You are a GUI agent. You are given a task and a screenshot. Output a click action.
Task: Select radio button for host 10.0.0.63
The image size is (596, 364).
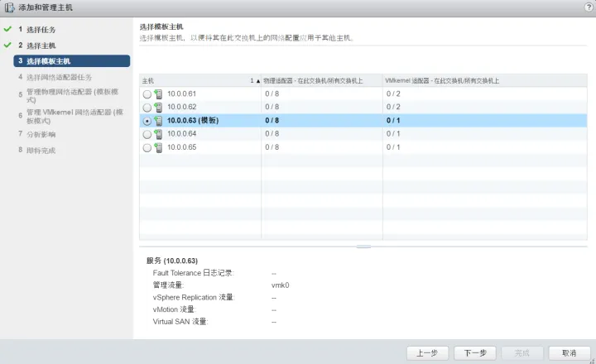[147, 121]
